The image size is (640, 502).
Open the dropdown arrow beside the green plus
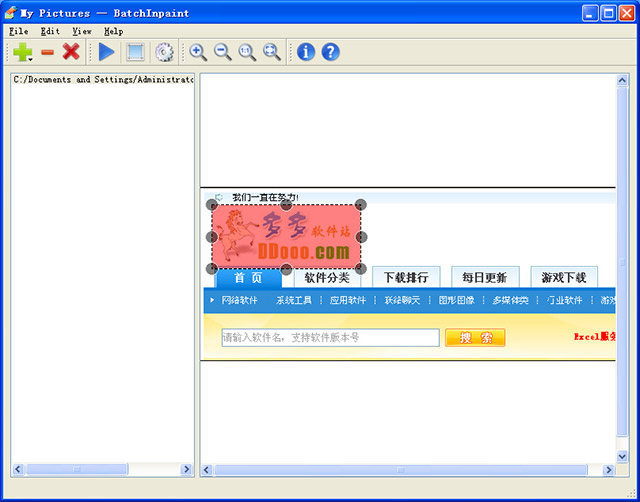[30, 60]
